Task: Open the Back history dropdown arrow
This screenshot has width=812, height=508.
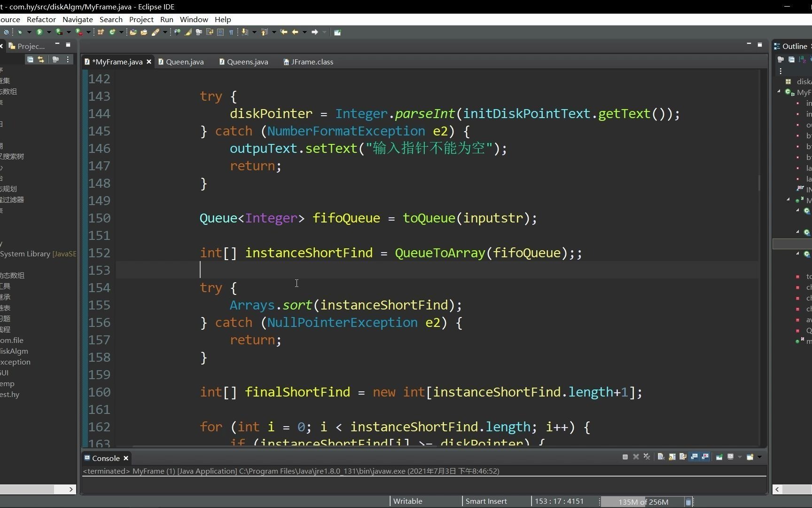Action: tap(304, 32)
